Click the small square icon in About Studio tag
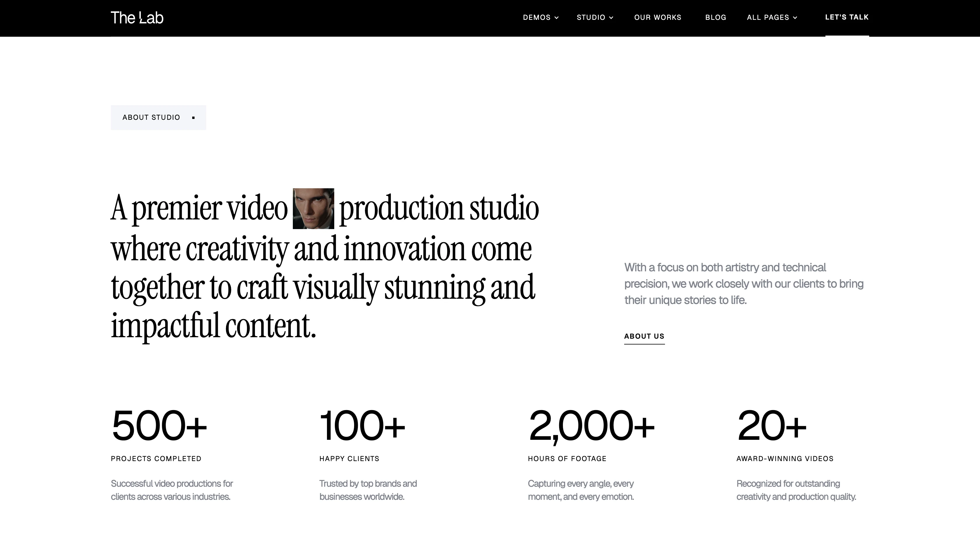This screenshot has height=559, width=980. [193, 117]
